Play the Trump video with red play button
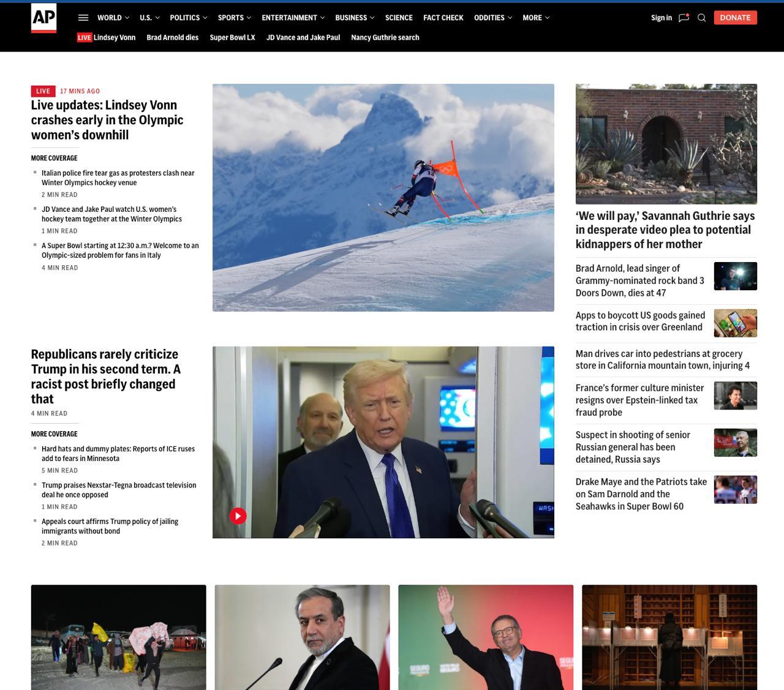 (238, 516)
